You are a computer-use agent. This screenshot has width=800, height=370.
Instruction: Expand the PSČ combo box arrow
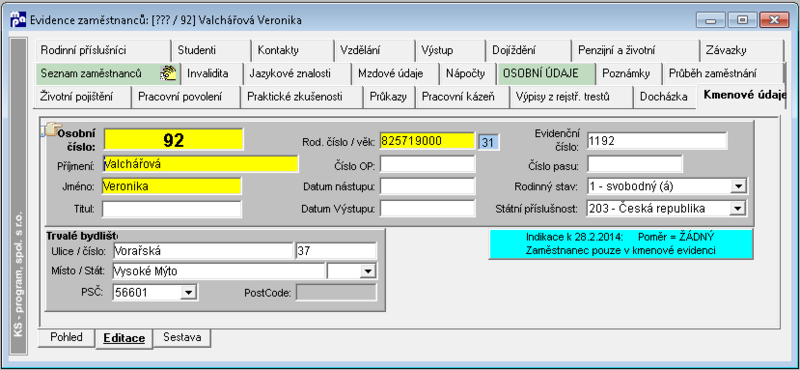tap(188, 292)
